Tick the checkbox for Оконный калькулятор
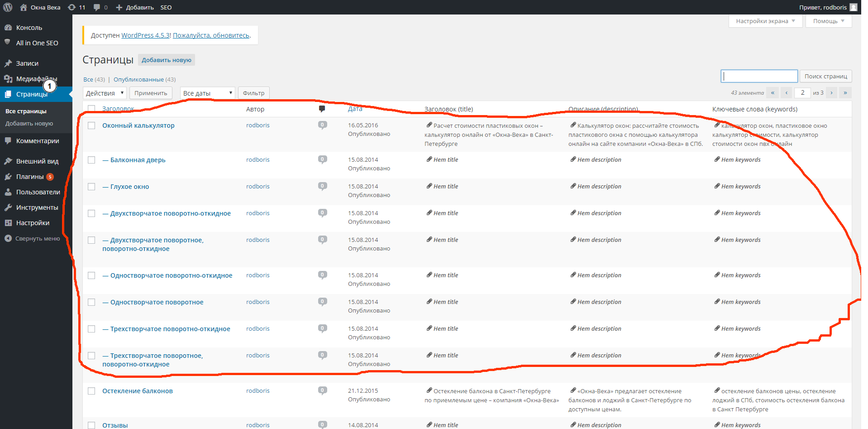The width and height of the screenshot is (868, 429). [x=91, y=125]
